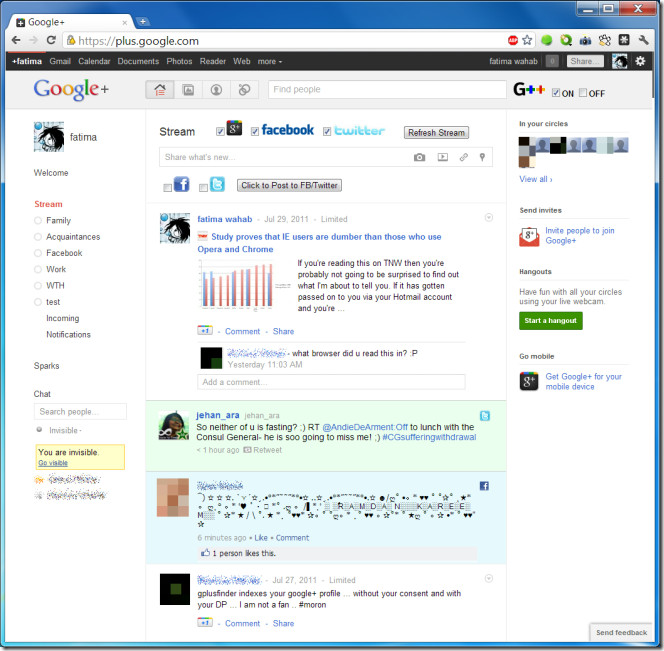Open Chrome wrench menu icon
This screenshot has width=664, height=651.
tap(644, 40)
